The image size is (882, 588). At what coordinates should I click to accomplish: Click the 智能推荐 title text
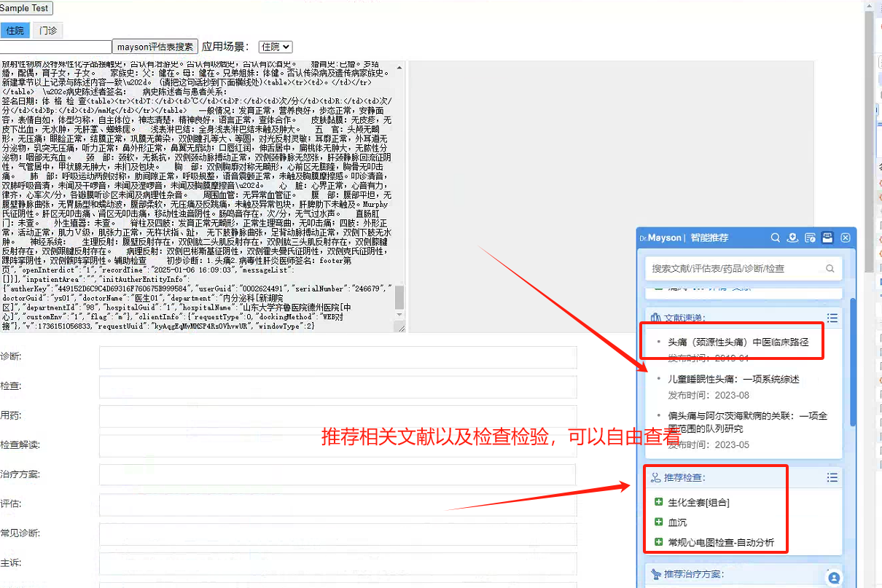click(709, 238)
